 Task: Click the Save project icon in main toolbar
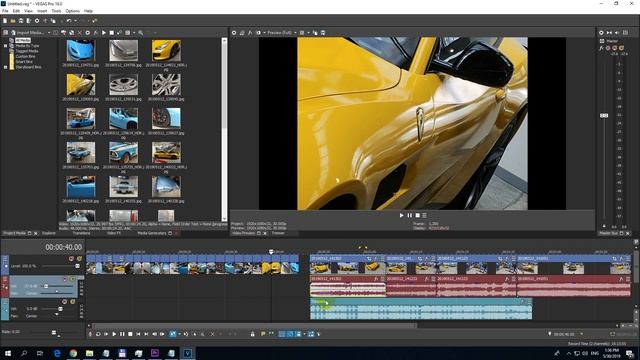coord(21,21)
